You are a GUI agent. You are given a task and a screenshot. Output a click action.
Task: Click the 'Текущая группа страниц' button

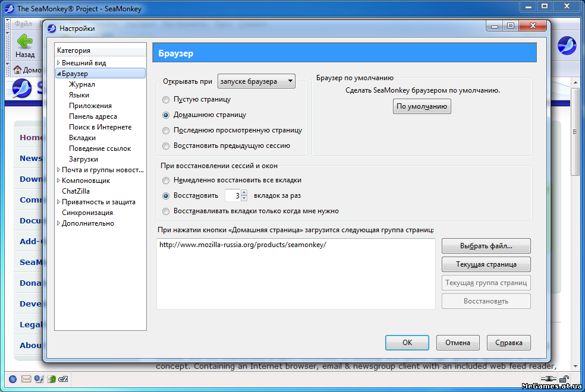tap(486, 283)
